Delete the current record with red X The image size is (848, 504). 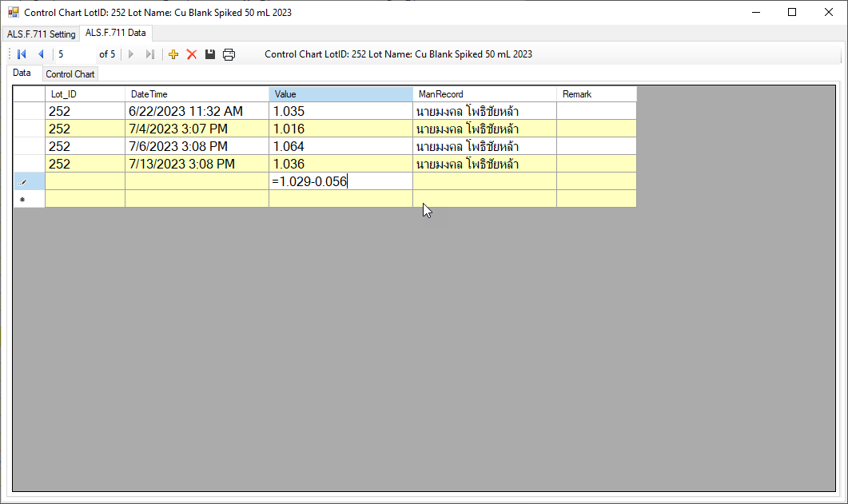(192, 54)
